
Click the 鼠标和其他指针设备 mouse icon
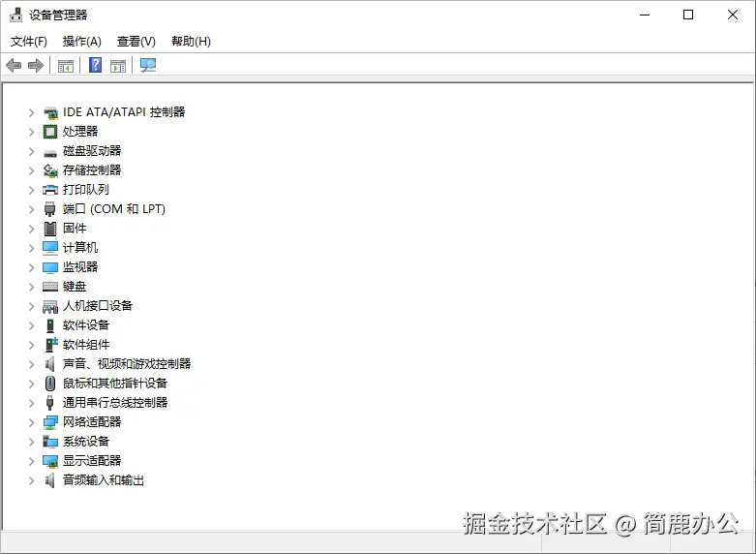coord(50,384)
